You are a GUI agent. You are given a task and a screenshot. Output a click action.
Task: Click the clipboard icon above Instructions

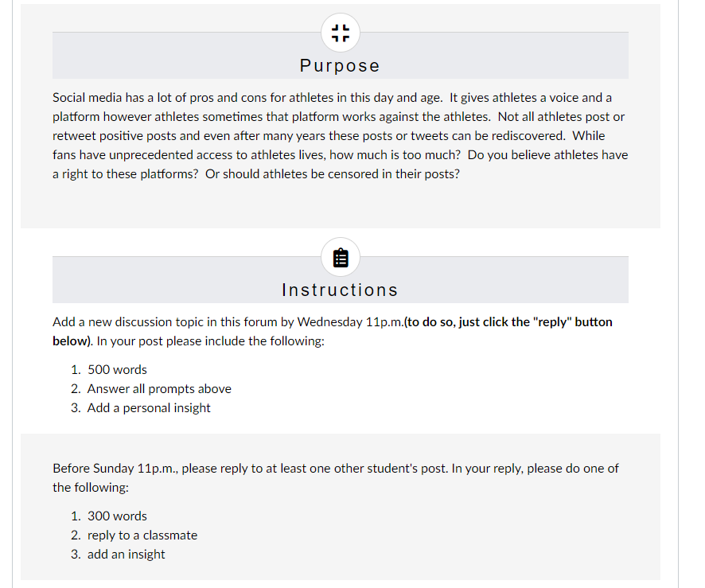(x=341, y=258)
